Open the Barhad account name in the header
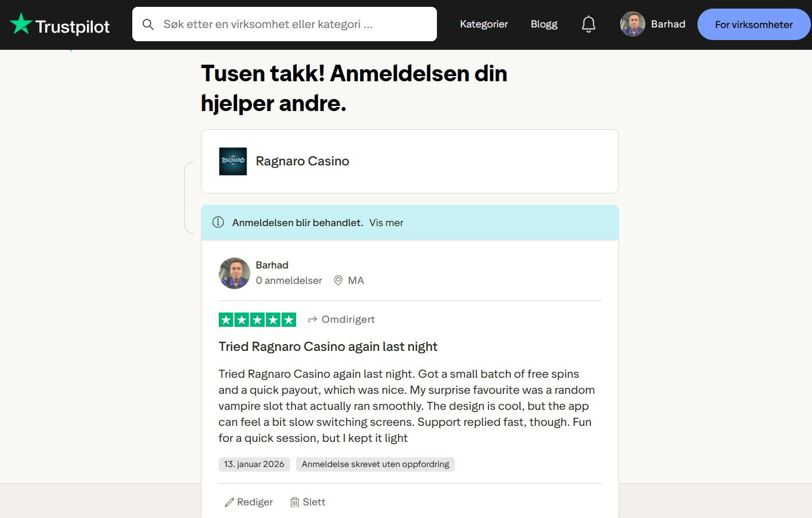Viewport: 812px width, 518px height. tap(668, 24)
